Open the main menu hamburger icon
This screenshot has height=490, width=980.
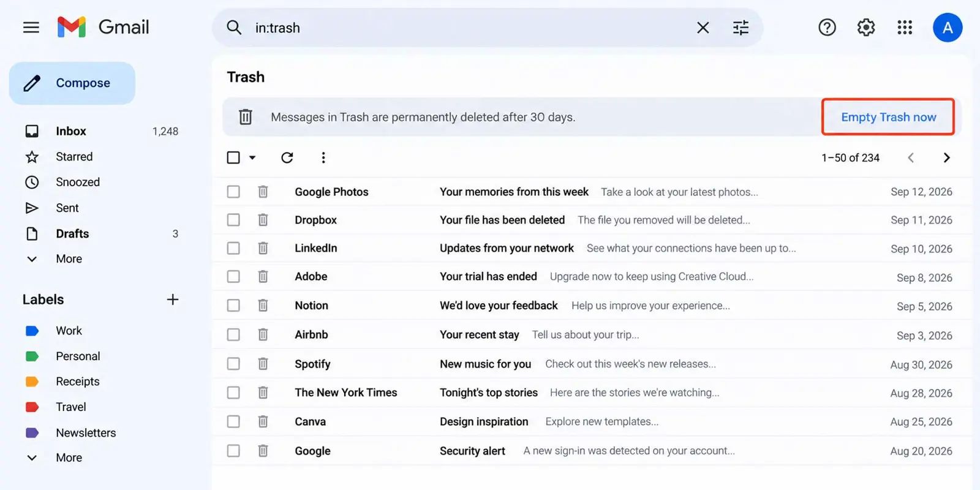[31, 28]
